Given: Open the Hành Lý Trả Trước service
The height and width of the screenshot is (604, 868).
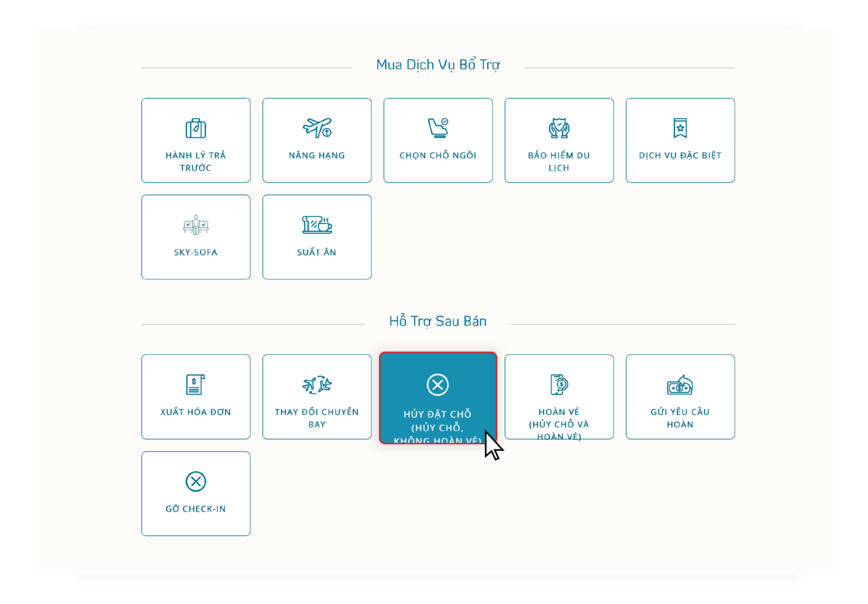Looking at the screenshot, I should (196, 140).
